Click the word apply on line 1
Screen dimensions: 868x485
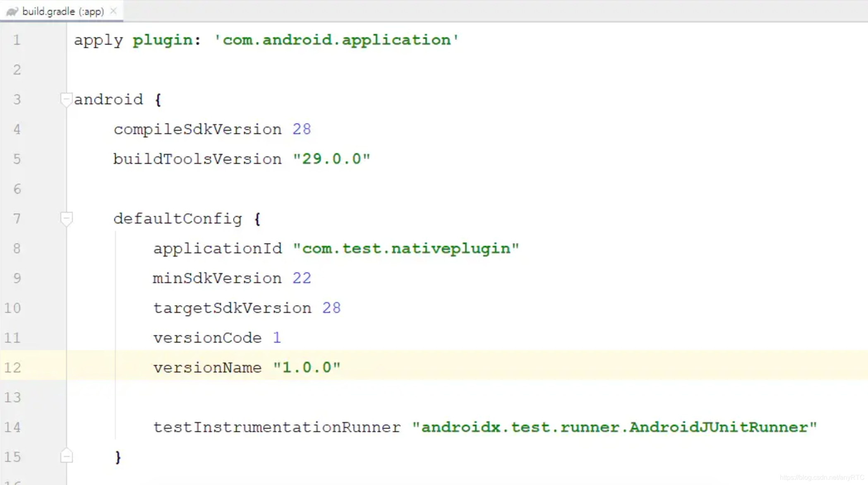point(98,41)
